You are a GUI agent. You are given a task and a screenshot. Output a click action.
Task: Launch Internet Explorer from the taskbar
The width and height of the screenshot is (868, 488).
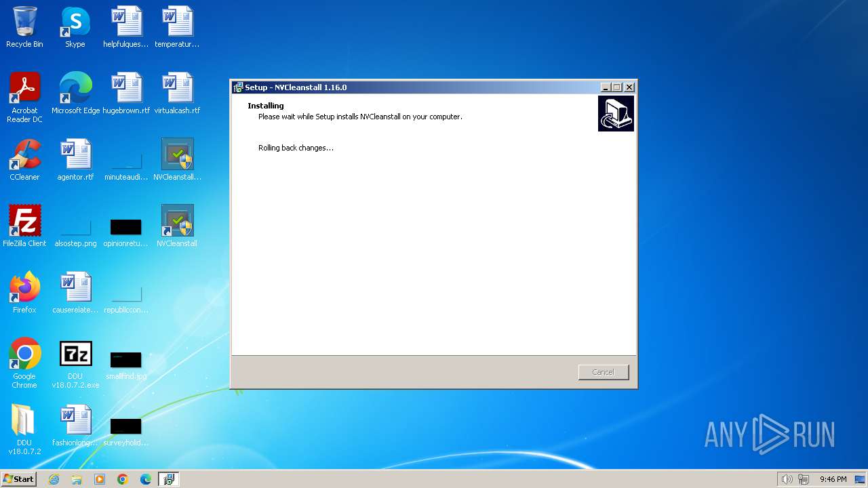[x=54, y=479]
